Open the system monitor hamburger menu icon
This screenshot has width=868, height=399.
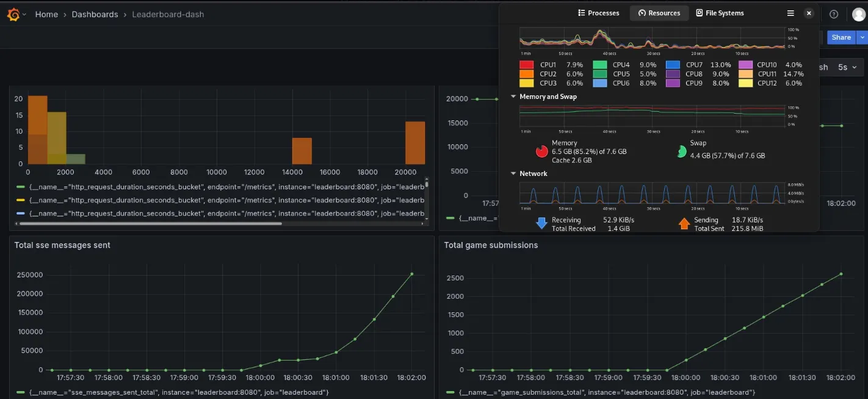click(x=790, y=12)
